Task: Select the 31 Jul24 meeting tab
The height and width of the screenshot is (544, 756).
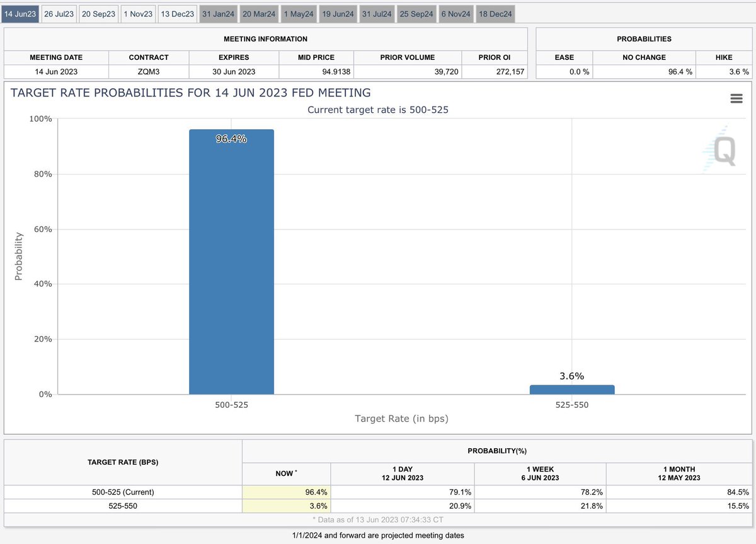Action: tap(377, 14)
